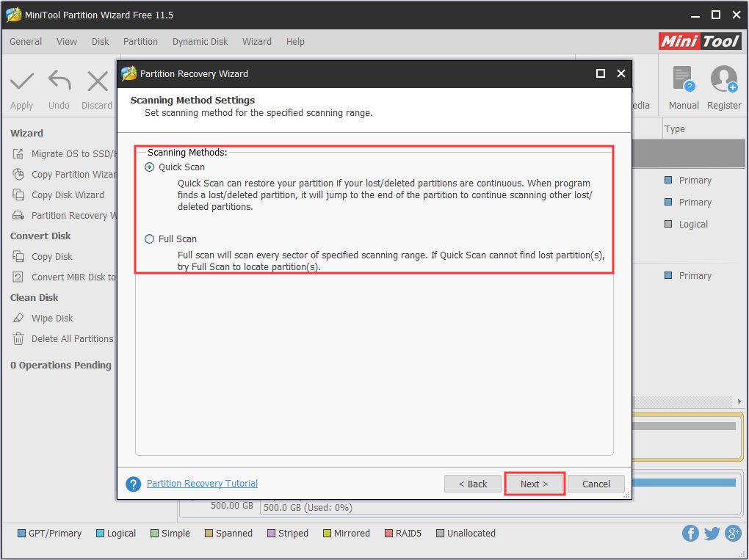This screenshot has width=749, height=560.
Task: Click the GPT/Primary legend color swatch
Action: pyautogui.click(x=21, y=534)
